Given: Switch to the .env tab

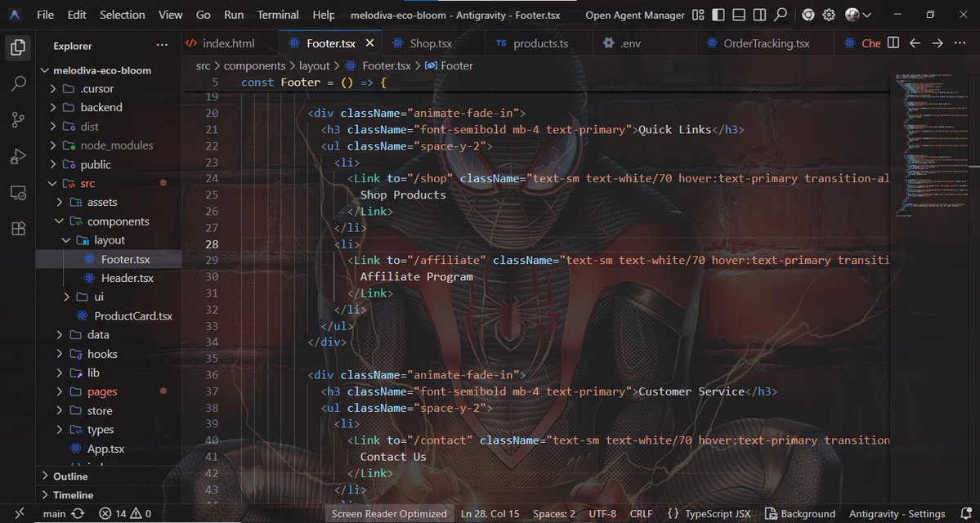Looking at the screenshot, I should tap(630, 43).
